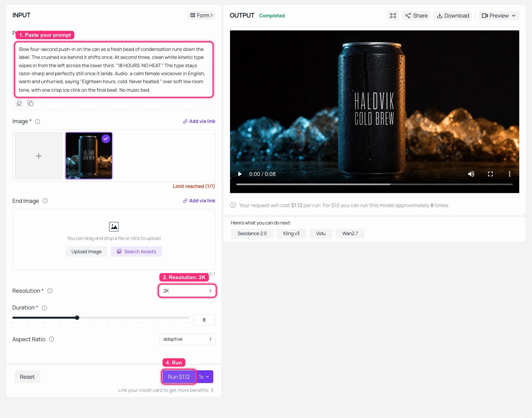
Task: Switch input view using Form button
Action: click(201, 15)
